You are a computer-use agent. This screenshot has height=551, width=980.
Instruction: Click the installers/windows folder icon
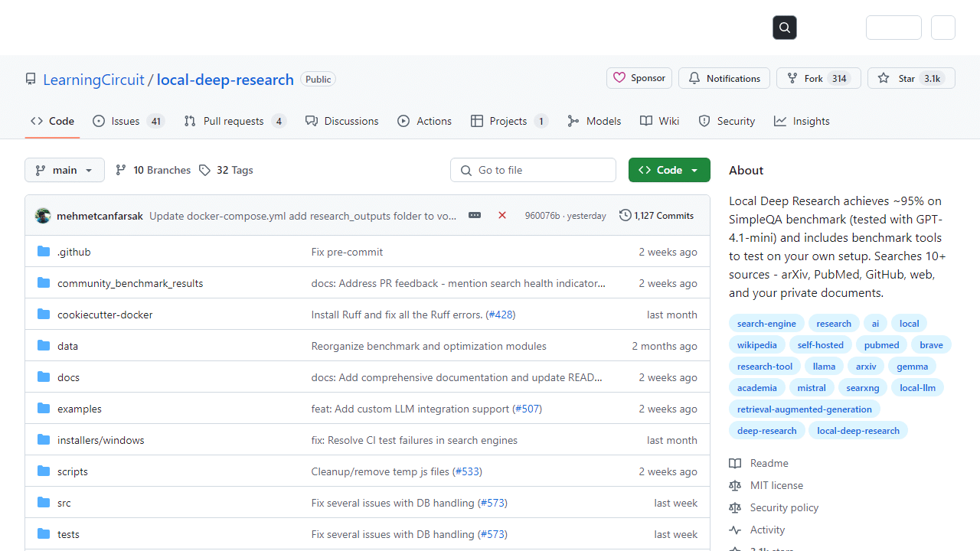(x=44, y=440)
